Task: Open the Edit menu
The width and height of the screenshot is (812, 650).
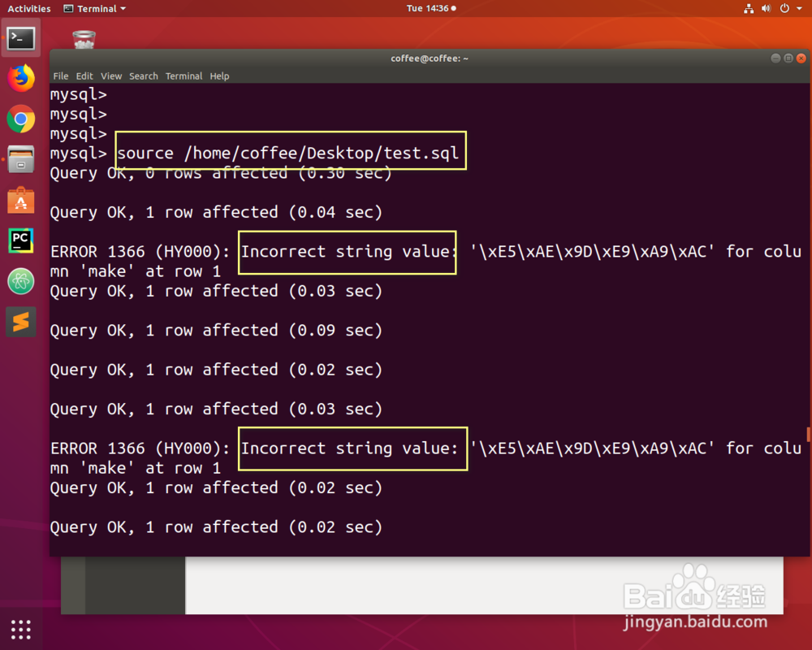Action: (x=84, y=76)
